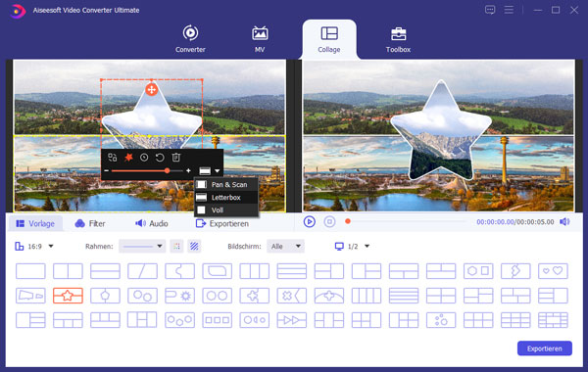Click the undo rotate icon in the popup
The width and height of the screenshot is (588, 372).
click(160, 158)
